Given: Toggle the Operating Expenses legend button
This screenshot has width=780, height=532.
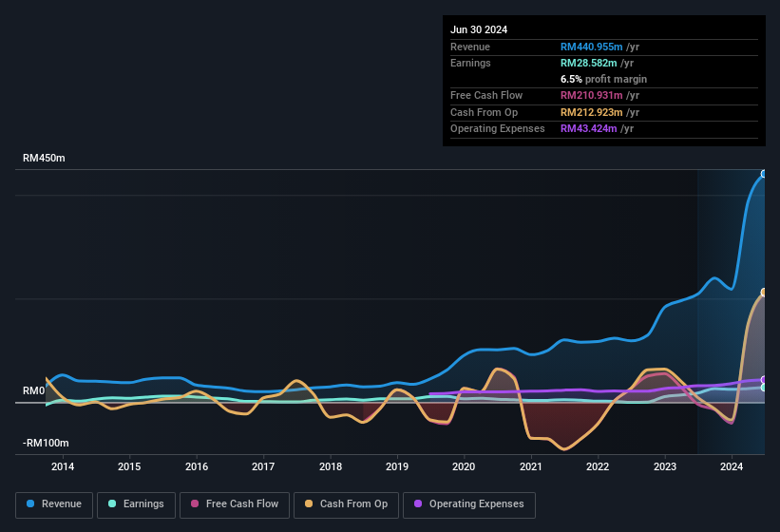Looking at the screenshot, I should [469, 504].
